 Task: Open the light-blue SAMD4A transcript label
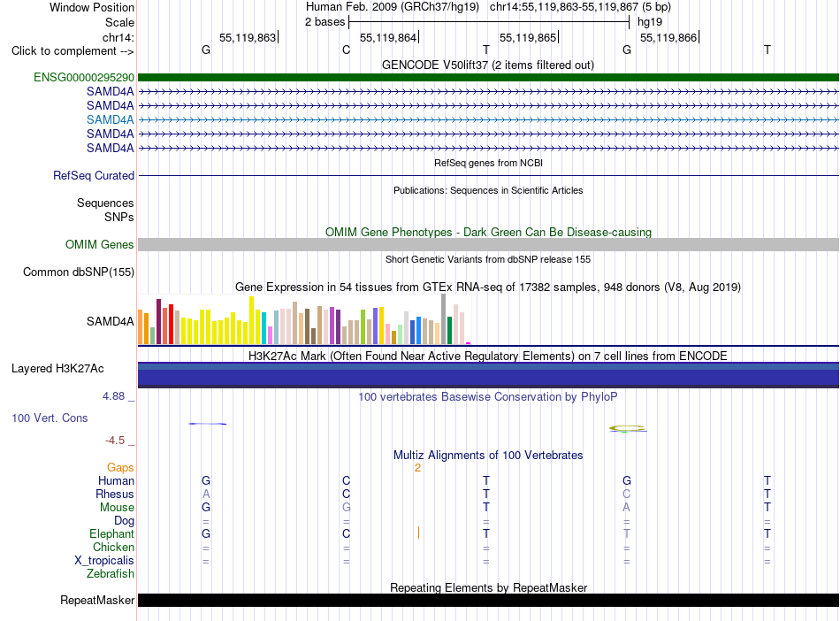[111, 119]
